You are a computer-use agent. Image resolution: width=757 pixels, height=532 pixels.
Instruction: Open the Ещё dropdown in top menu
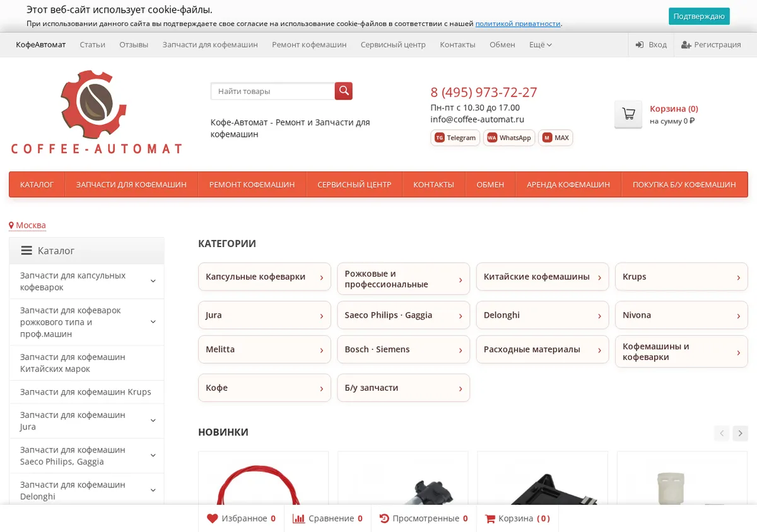pos(541,45)
